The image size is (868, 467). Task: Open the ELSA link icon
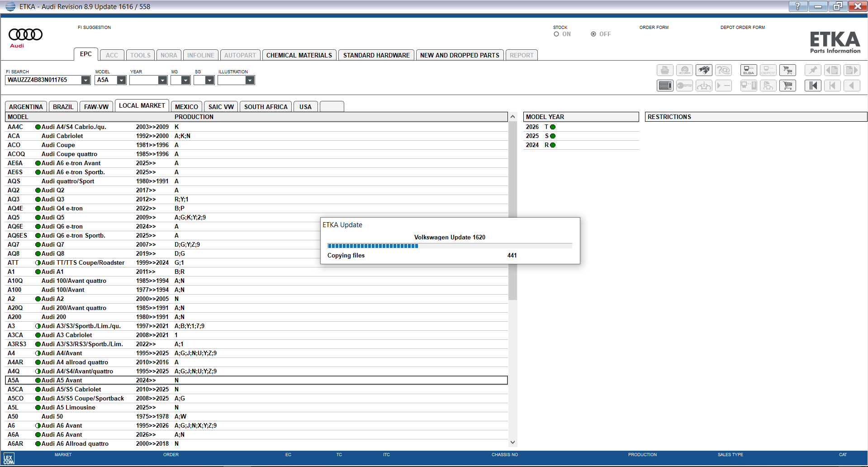click(x=749, y=70)
